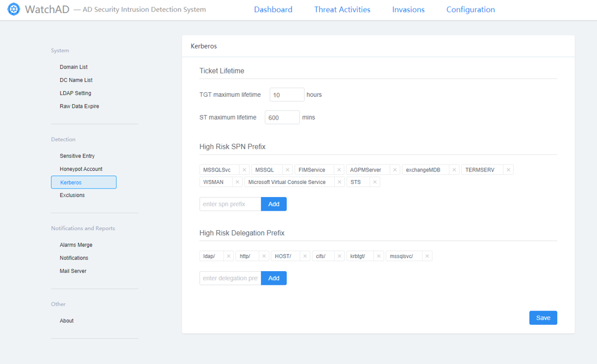Screen dimensions: 597x364
Task: Remove the mssqlsvc/ delegation prefix tag
Action: [427, 256]
